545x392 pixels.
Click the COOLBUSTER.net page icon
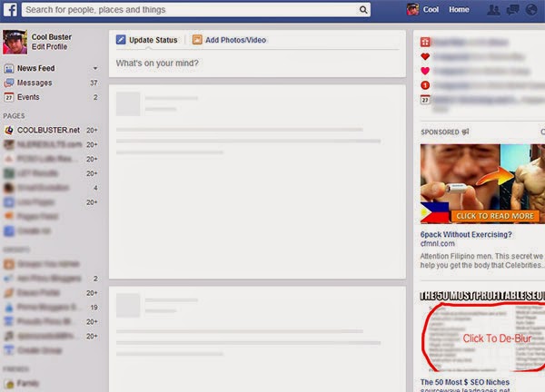pos(9,130)
